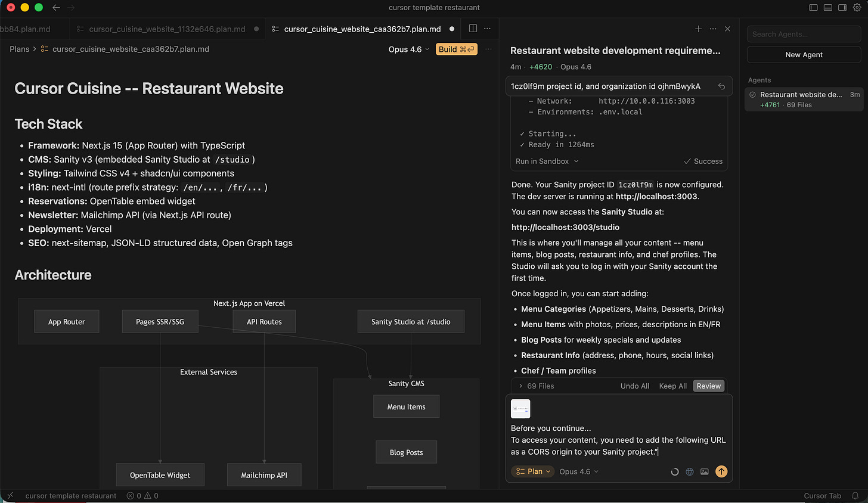868x503 pixels.
Task: Click the revert arrow on project id message
Action: (721, 86)
